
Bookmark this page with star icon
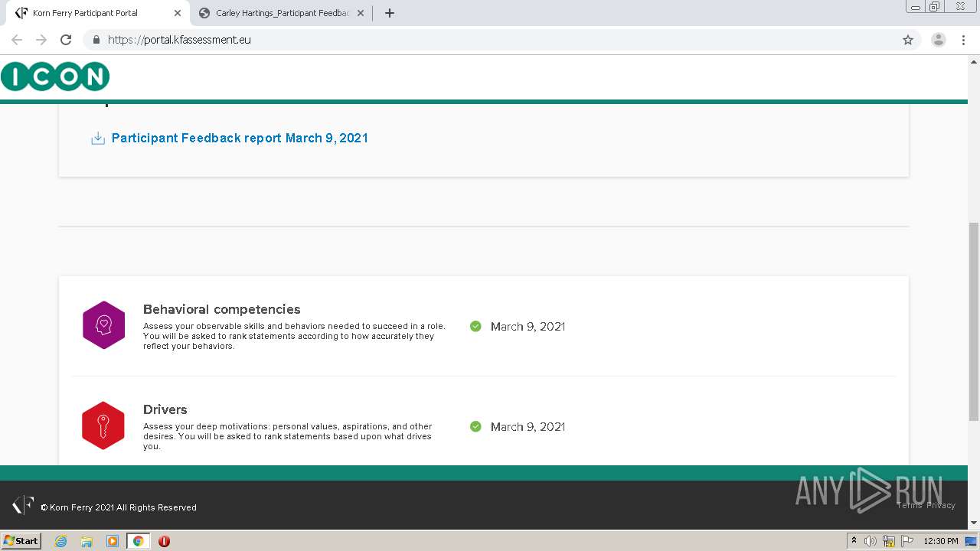tap(908, 40)
